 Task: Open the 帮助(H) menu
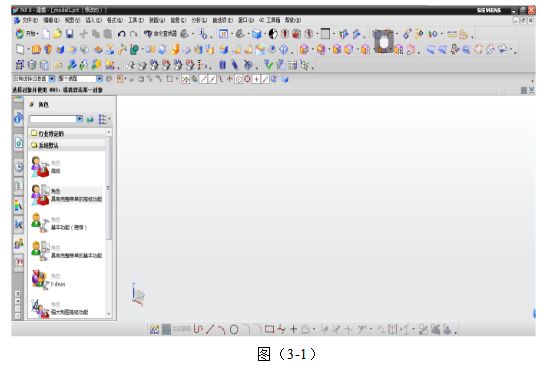(x=293, y=20)
